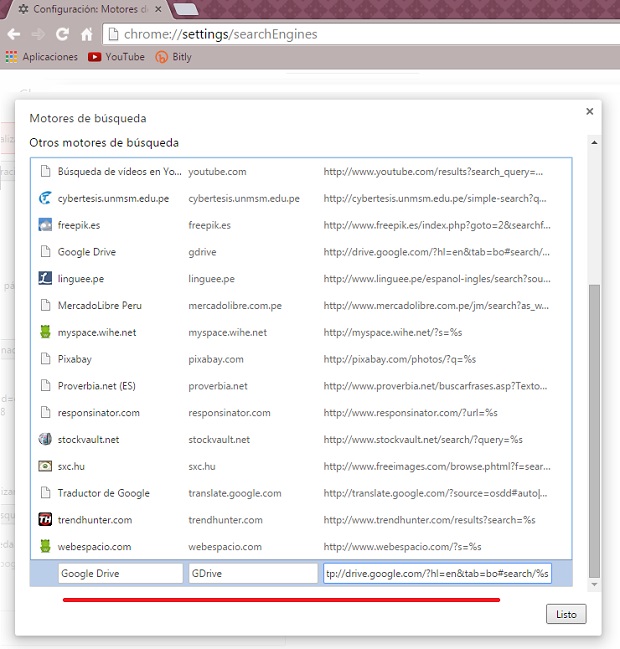Select the stockvault.net favicon

click(45, 439)
